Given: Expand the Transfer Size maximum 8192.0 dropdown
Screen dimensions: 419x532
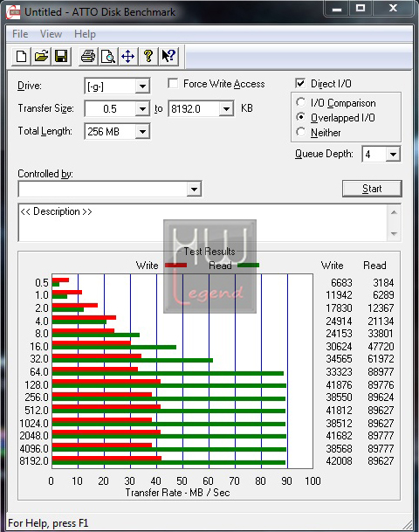Looking at the screenshot, I should pyautogui.click(x=226, y=109).
